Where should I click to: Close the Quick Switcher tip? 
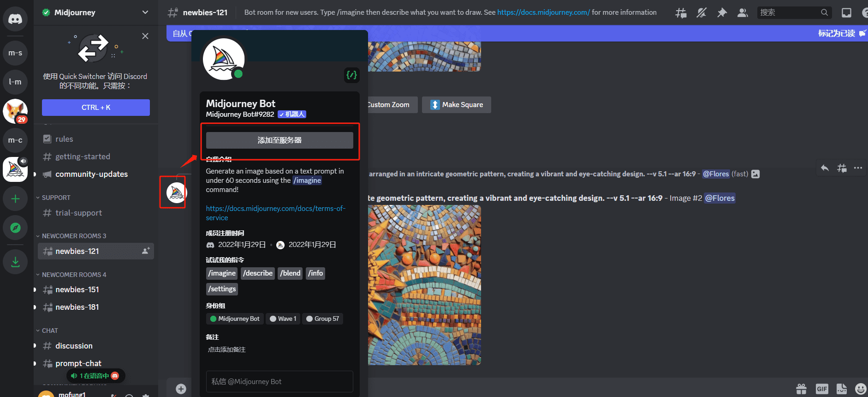pyautogui.click(x=145, y=36)
